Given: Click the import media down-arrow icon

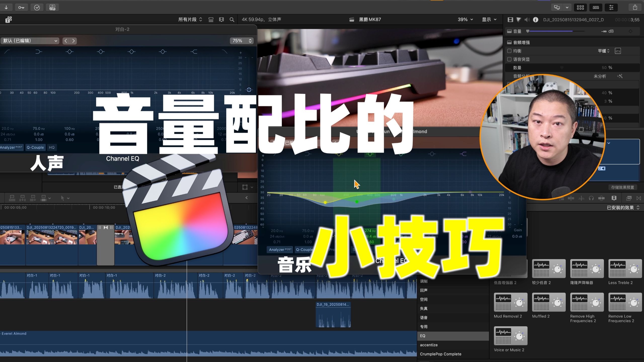Looking at the screenshot, I should tap(6, 7).
